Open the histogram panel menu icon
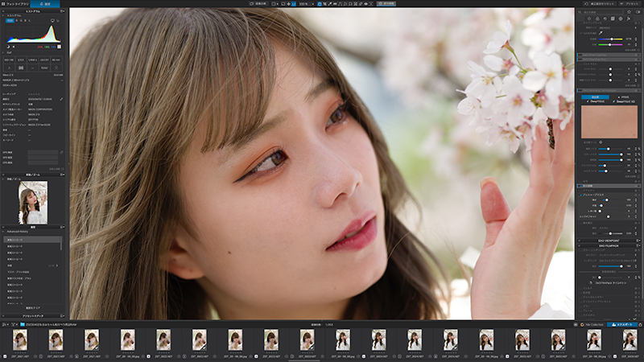Image resolution: width=644 pixels, height=362 pixels. [62, 11]
